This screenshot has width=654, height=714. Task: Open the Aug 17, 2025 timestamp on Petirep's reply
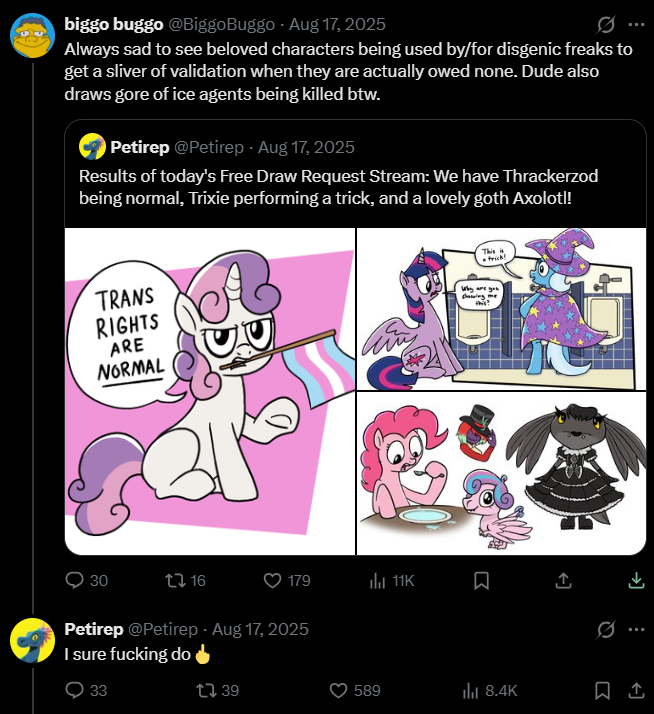click(260, 629)
